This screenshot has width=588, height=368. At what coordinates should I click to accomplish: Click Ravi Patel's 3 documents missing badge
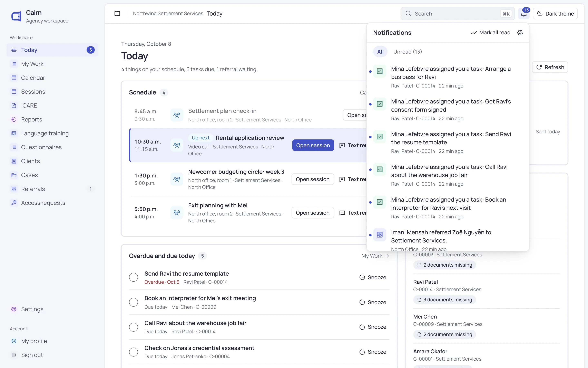click(444, 300)
